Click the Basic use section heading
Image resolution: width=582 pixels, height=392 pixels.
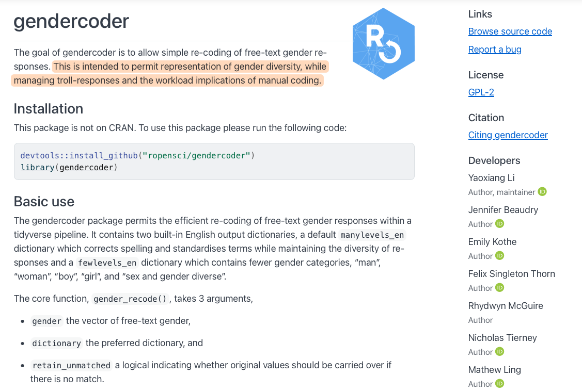[x=44, y=201]
